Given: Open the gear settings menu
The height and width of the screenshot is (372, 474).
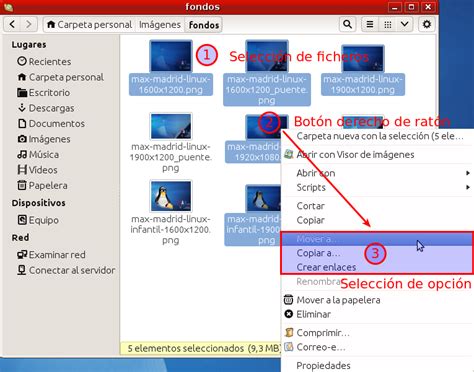Looking at the screenshot, I should (427, 24).
